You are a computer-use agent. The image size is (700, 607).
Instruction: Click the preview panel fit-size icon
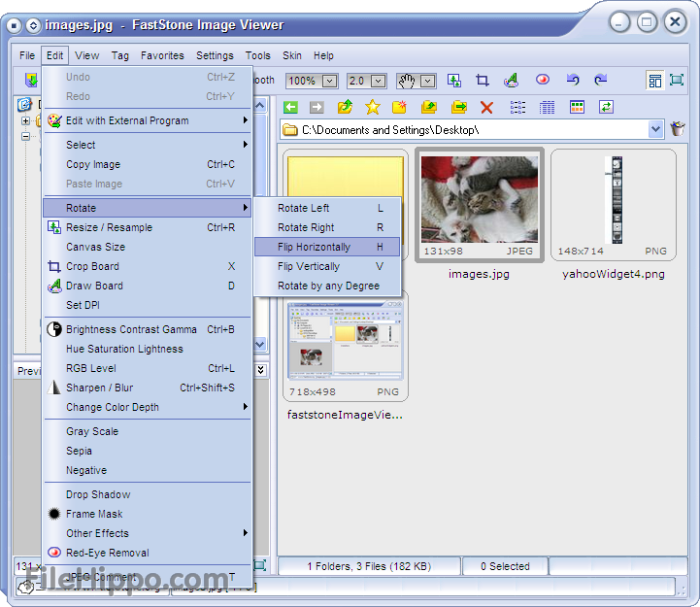point(260,565)
